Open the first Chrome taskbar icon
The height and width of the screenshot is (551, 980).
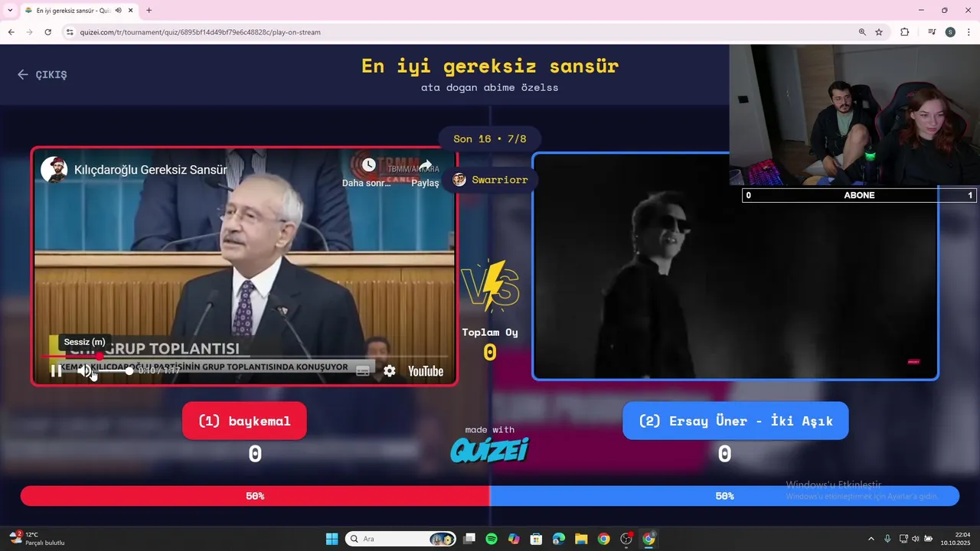click(x=603, y=539)
